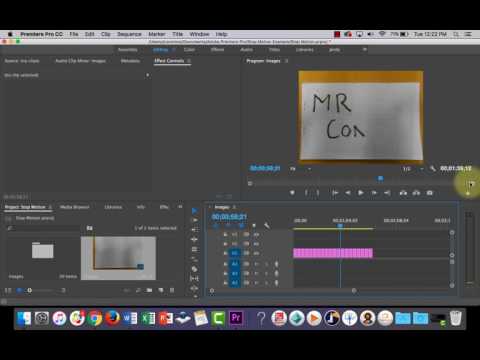Click the Program monitor playhead marker

pyautogui.click(x=380, y=179)
